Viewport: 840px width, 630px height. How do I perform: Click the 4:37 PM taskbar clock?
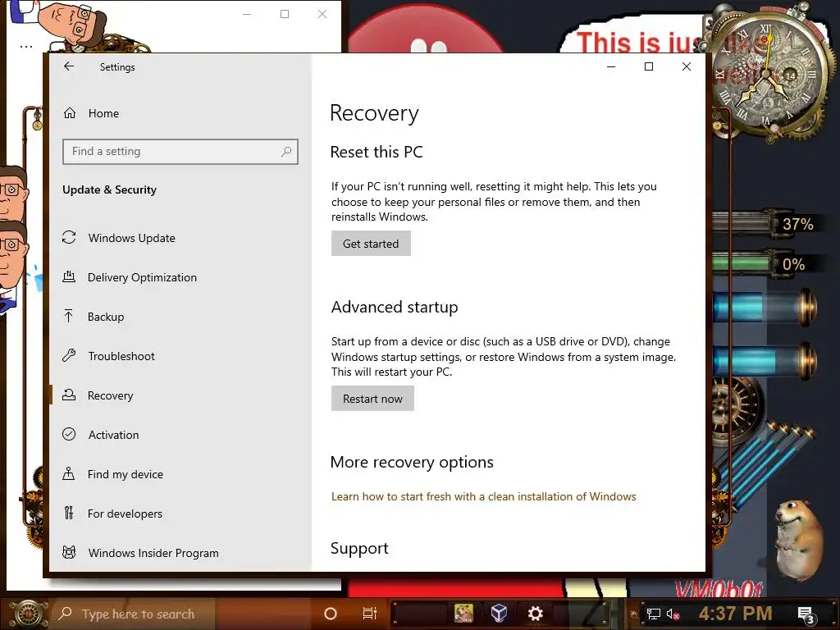pos(736,614)
